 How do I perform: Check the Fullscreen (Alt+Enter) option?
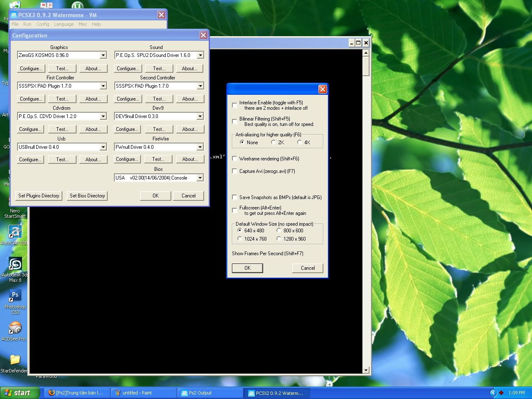click(235, 210)
